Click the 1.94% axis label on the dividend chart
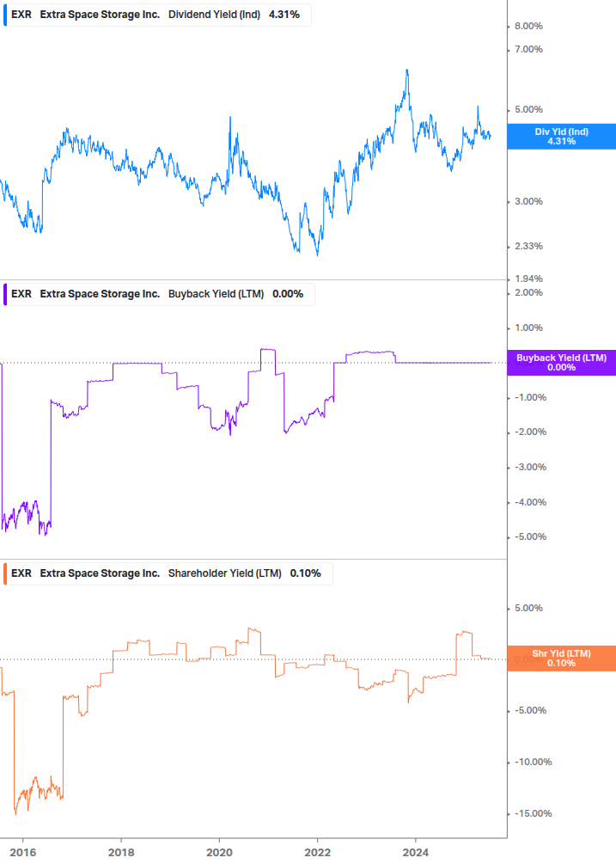Image resolution: width=616 pixels, height=864 pixels. pyautogui.click(x=528, y=279)
